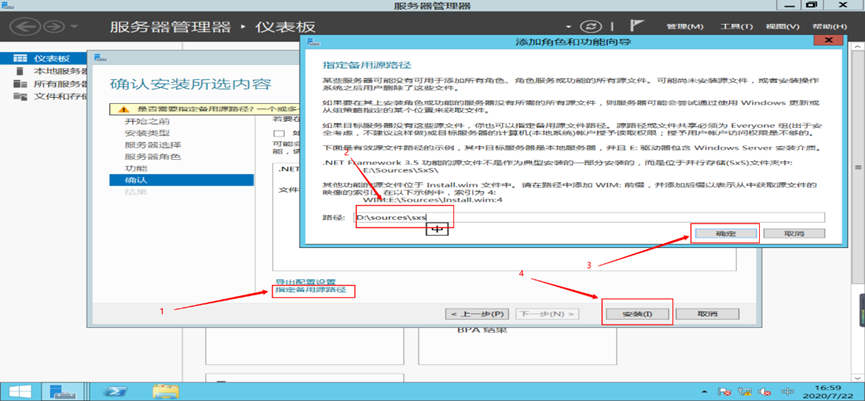Close the alternate source path dialog

(827, 41)
